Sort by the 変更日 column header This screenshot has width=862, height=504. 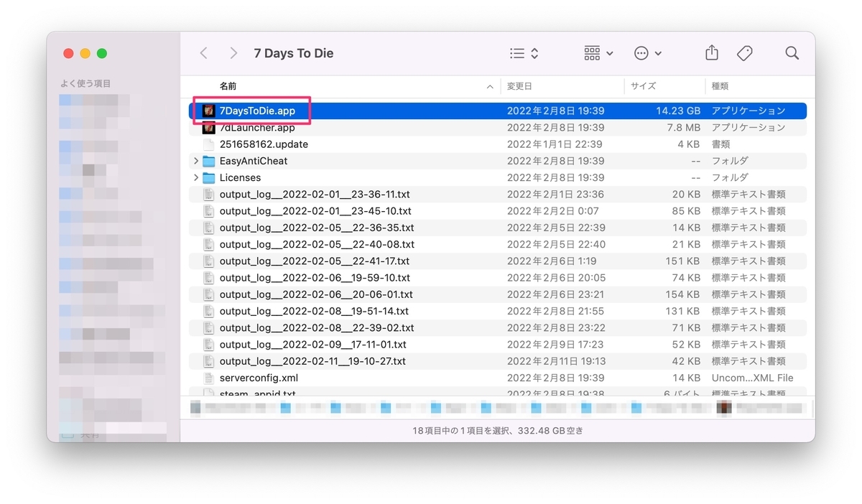click(x=519, y=86)
